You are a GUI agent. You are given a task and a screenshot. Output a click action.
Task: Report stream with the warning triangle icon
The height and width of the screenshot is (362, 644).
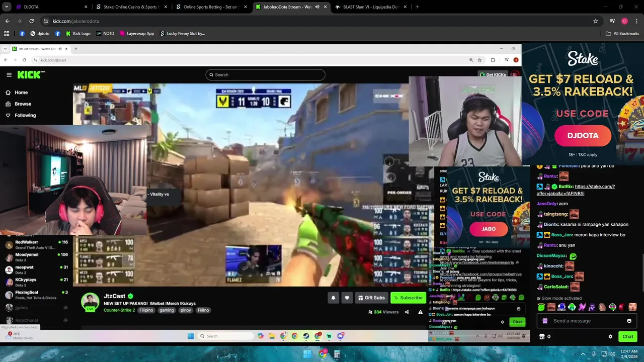420,312
